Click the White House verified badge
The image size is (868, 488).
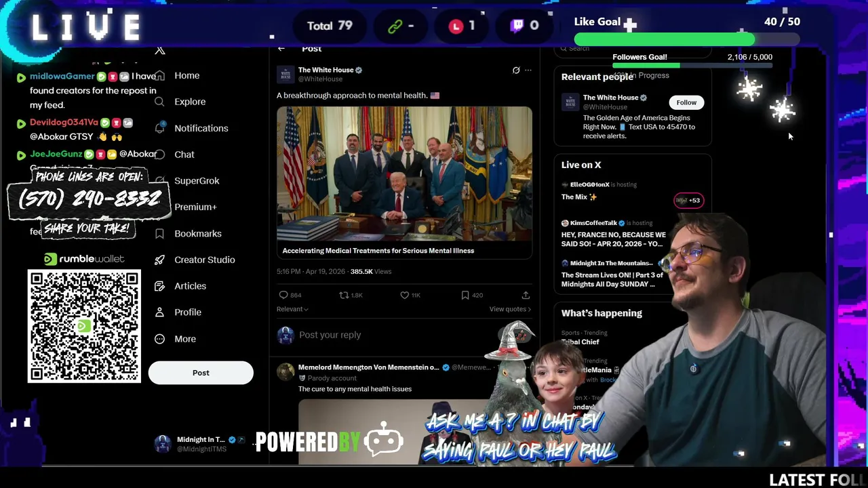pos(359,70)
